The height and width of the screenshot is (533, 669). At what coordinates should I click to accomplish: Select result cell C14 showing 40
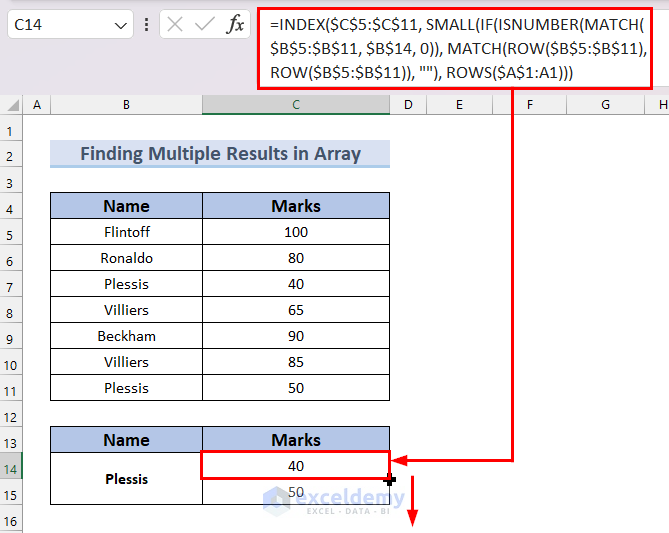coord(296,466)
